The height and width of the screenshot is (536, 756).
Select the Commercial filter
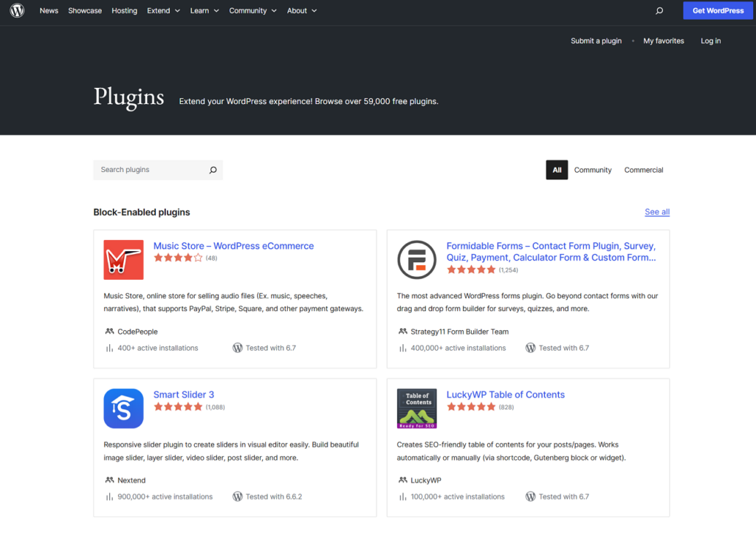(x=643, y=170)
